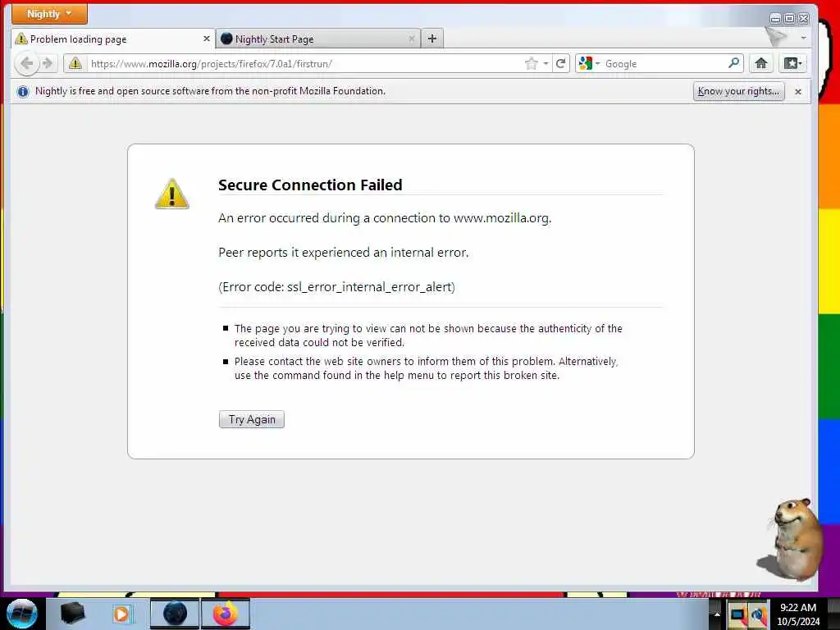840x630 pixels.
Task: Minimize the Nightly browser window
Action: coord(774,19)
